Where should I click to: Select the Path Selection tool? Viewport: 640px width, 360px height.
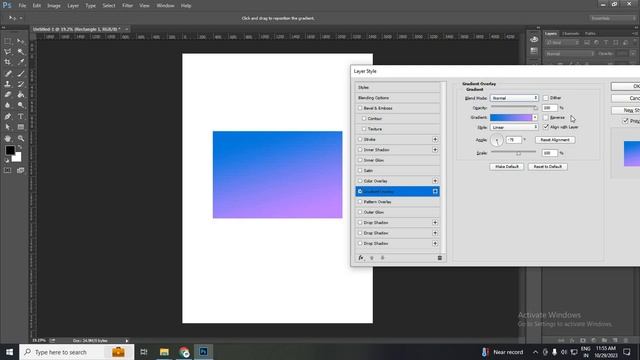click(8, 127)
